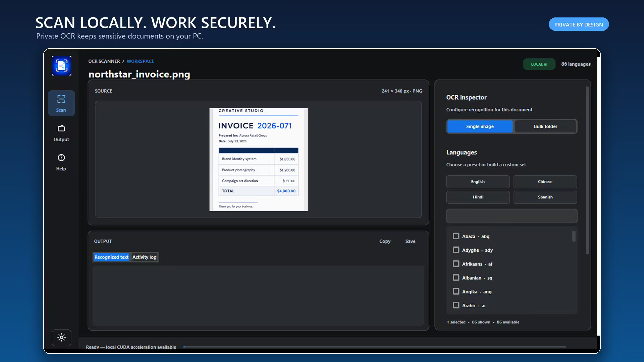Select the Angika language checkbox

[456, 291]
